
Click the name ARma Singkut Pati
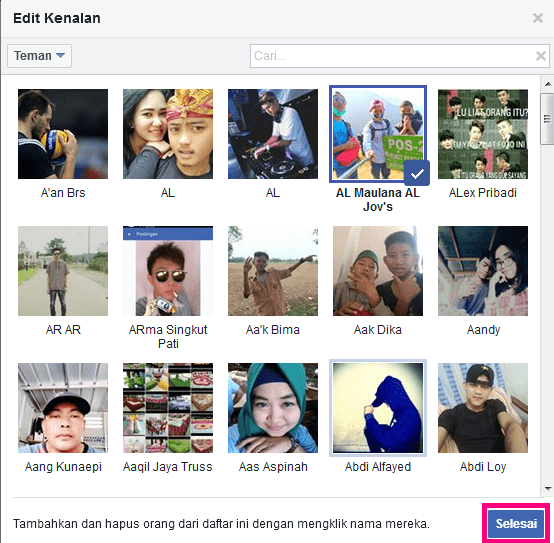(x=168, y=337)
